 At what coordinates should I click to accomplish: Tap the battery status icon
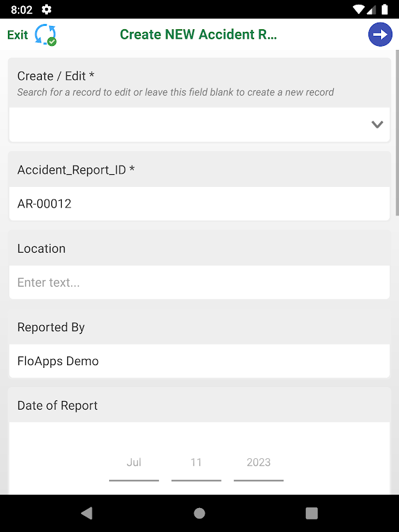(x=386, y=9)
